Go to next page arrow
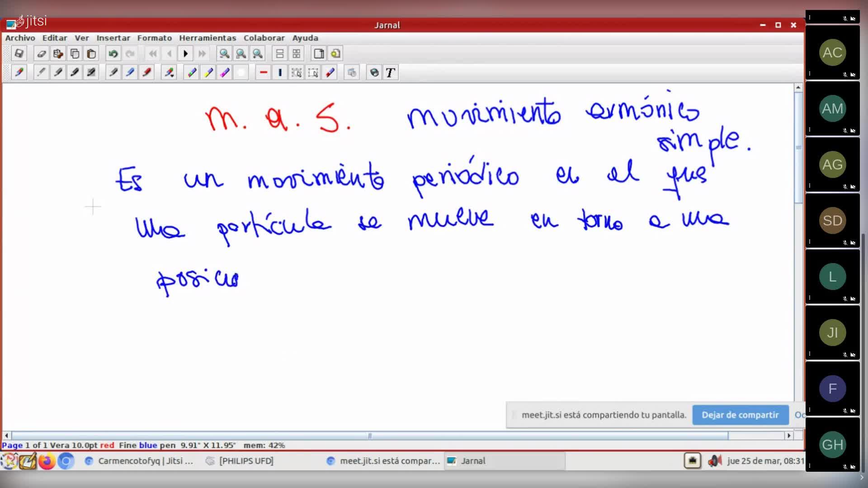 [185, 54]
